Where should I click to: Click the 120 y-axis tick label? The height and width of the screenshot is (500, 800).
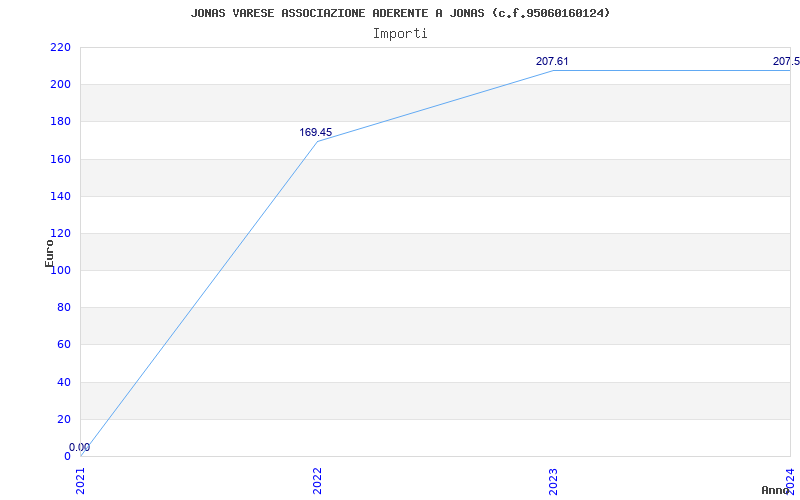pos(60,234)
